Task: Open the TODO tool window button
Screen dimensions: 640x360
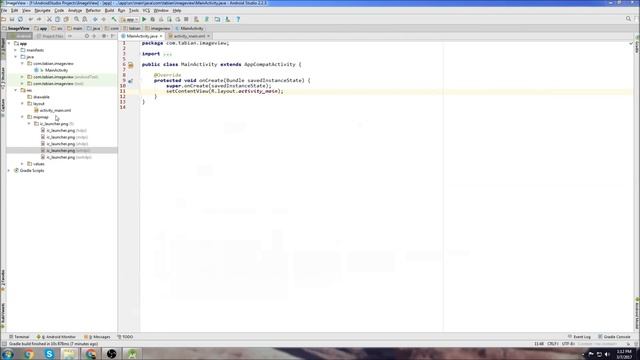Action: [125, 337]
